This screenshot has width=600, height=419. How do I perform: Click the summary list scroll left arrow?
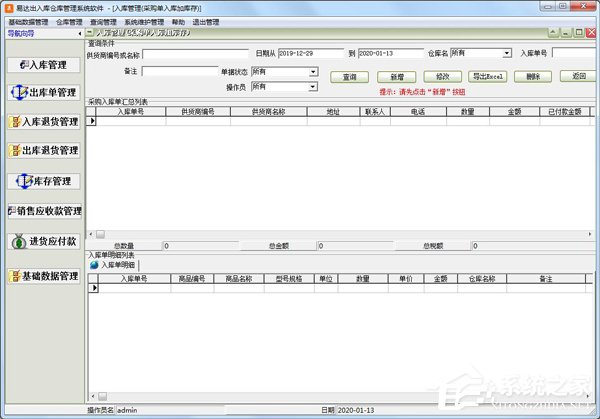(91, 234)
